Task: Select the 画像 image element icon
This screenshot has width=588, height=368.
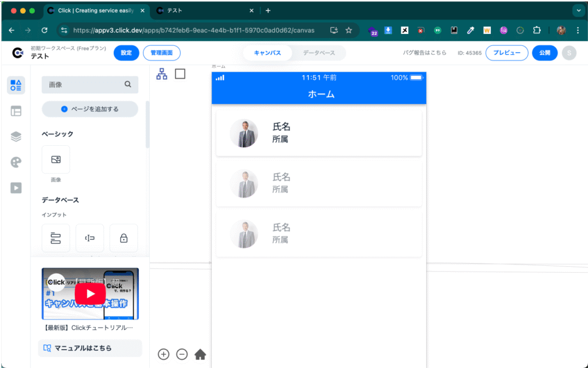Action: pos(56,160)
